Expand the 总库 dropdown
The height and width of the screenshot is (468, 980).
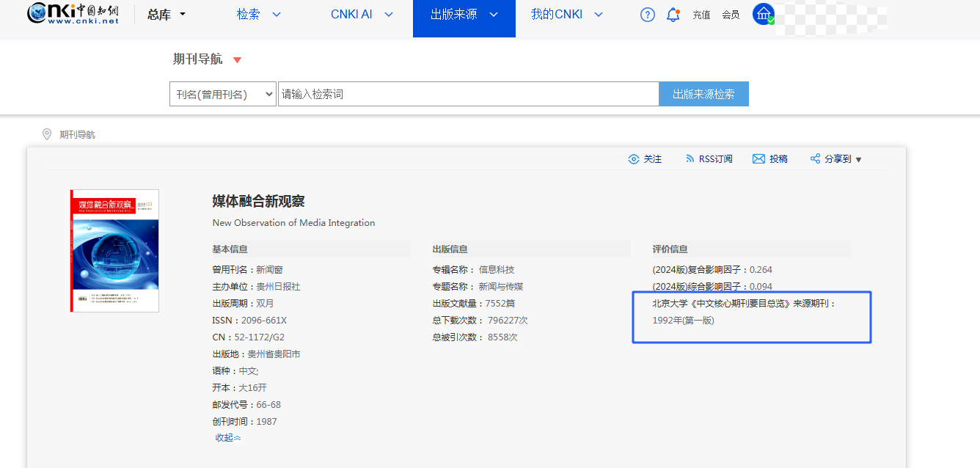tap(167, 15)
